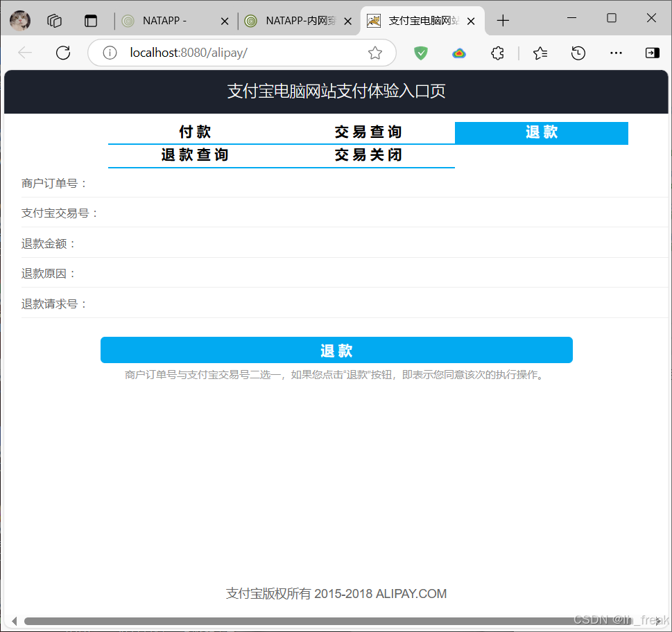This screenshot has width=672, height=632.
Task: Click the 支付宝电脑网站支付体验入口页 header title
Action: pos(336,91)
